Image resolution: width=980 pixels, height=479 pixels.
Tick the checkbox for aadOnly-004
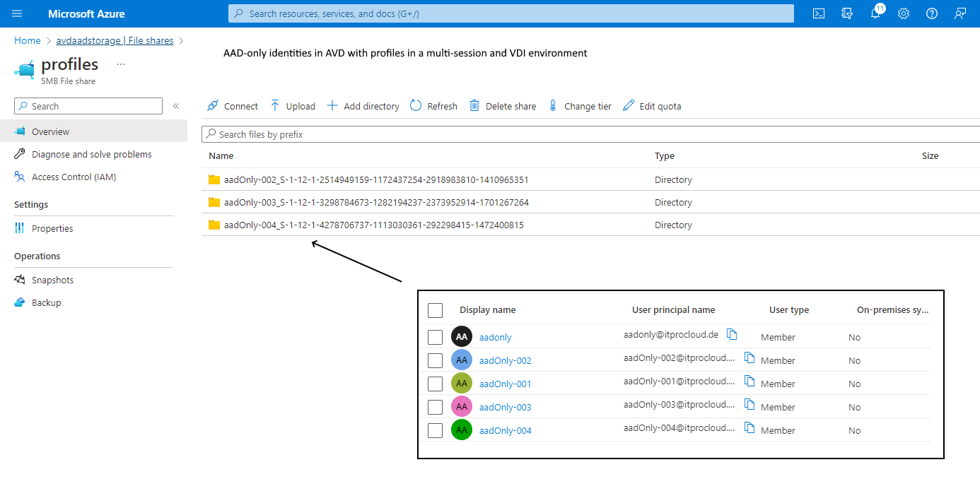pos(436,430)
